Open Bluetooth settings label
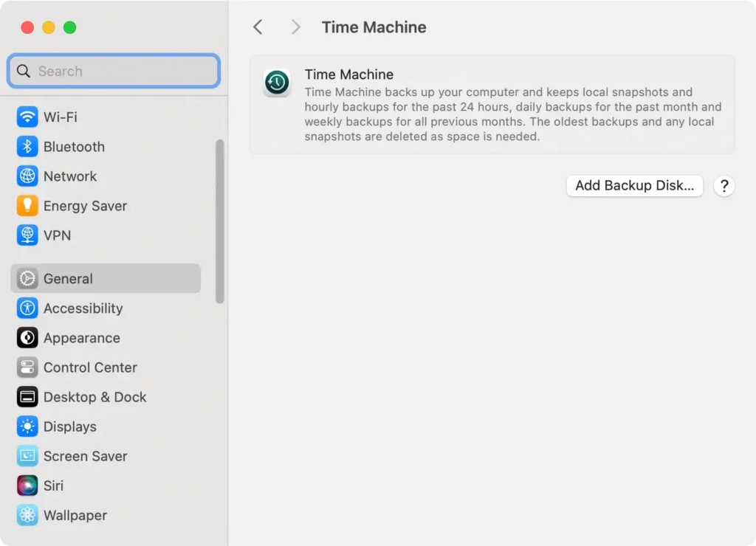The width and height of the screenshot is (756, 546). (74, 147)
